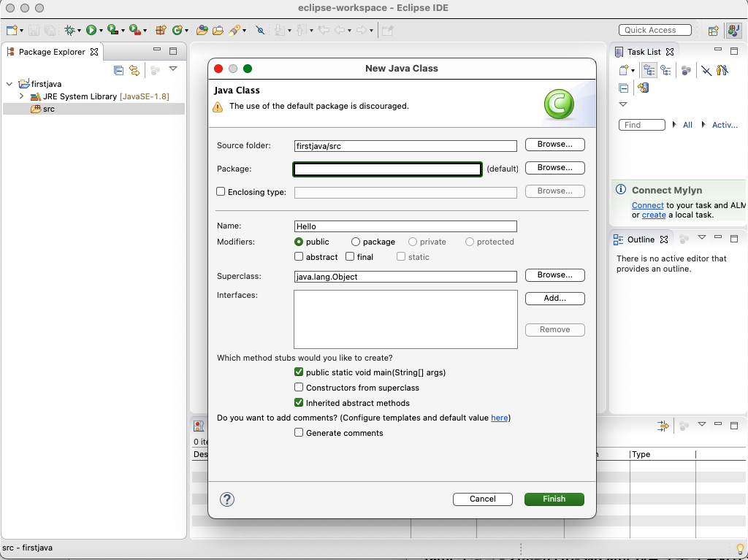This screenshot has width=748, height=560.
Task: Click the Name field containing Hello
Action: [x=405, y=226]
